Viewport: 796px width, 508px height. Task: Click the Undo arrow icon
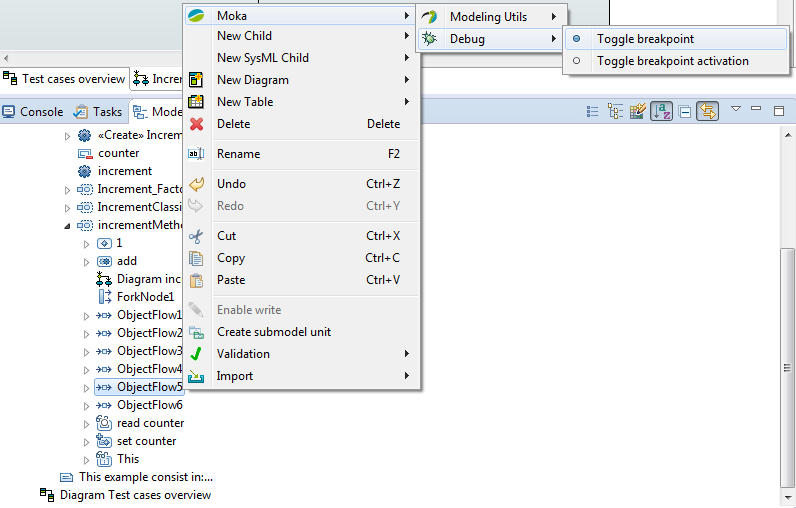pos(196,184)
